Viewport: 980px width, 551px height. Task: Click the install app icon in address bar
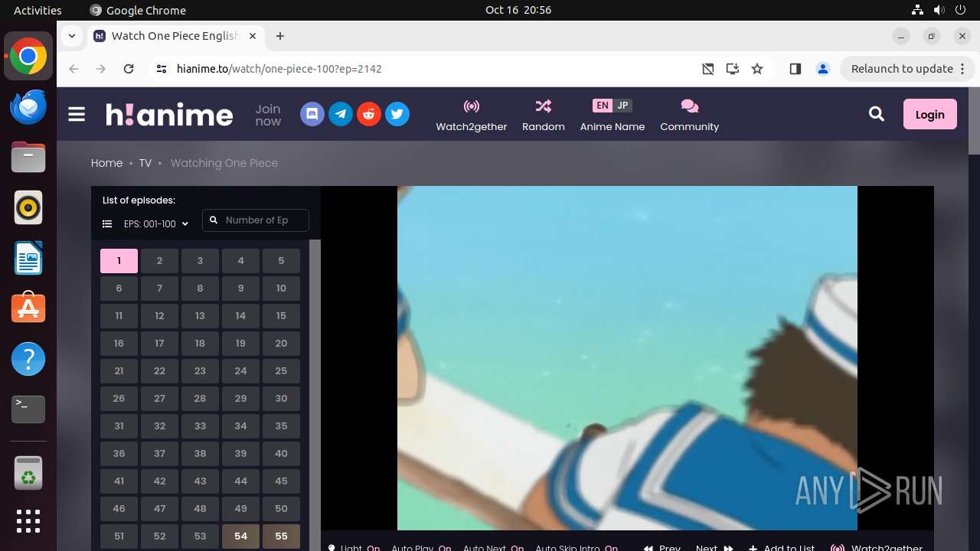(733, 69)
